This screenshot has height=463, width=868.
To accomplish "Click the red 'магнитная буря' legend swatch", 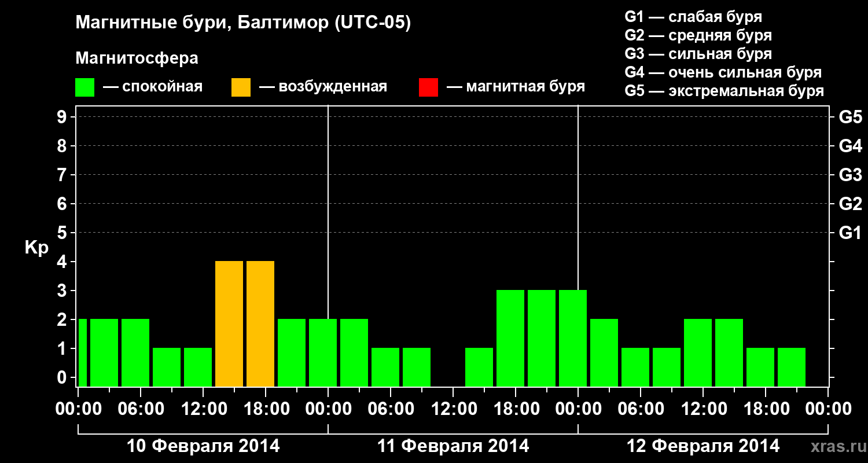I will pos(428,87).
